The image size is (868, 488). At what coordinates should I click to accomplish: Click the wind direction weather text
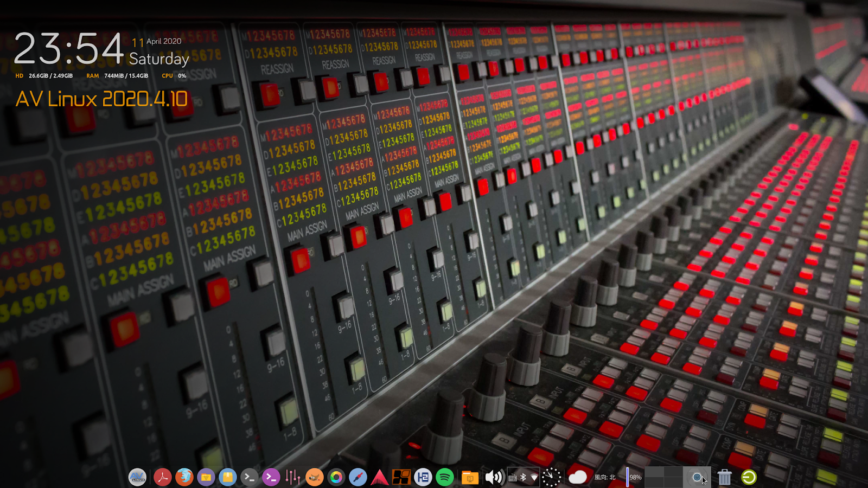605,477
